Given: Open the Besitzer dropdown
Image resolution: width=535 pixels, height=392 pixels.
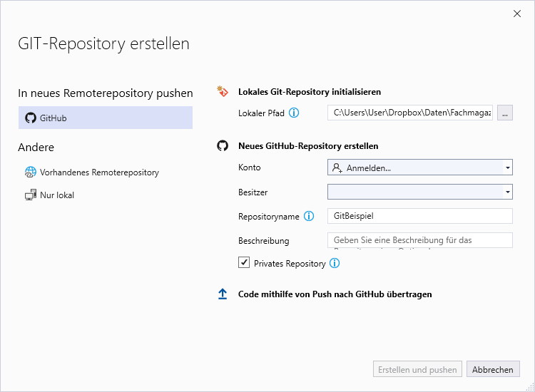Looking at the screenshot, I should (420, 192).
